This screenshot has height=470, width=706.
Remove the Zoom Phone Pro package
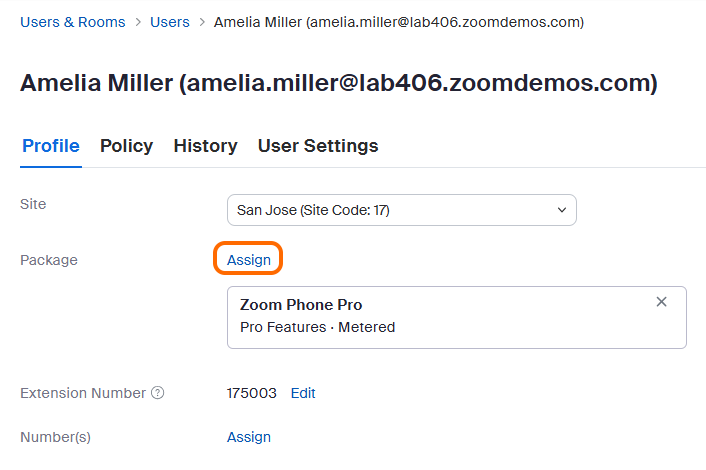pyautogui.click(x=661, y=302)
